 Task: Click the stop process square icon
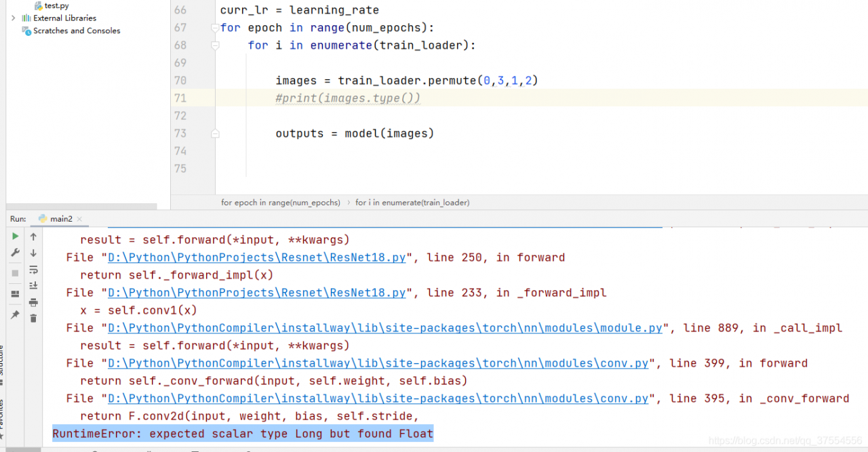(15, 272)
